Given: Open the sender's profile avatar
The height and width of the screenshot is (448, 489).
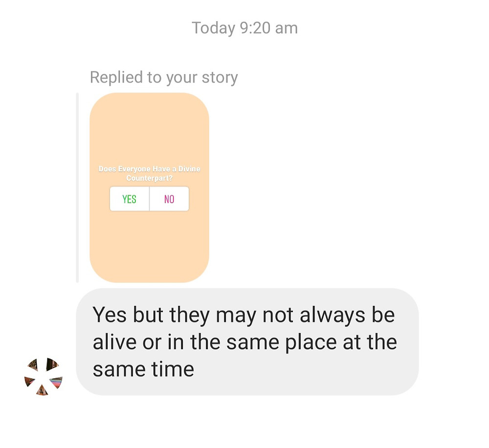Looking at the screenshot, I should (44, 376).
